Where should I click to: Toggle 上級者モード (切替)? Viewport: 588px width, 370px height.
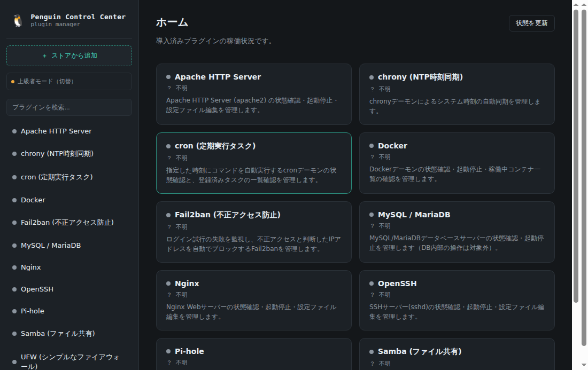pyautogui.click(x=69, y=81)
